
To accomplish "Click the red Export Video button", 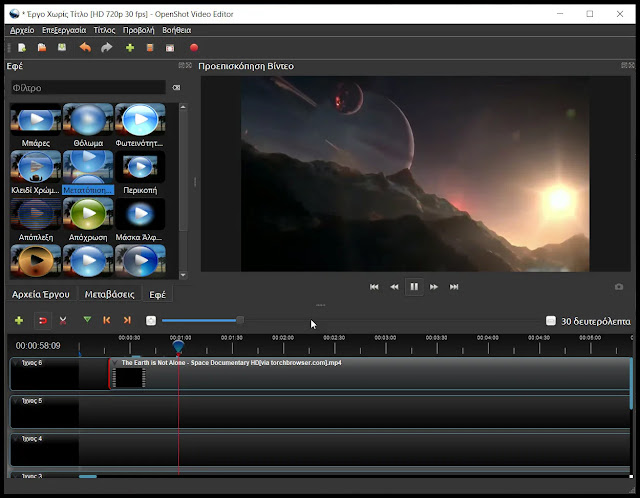I will (x=194, y=48).
